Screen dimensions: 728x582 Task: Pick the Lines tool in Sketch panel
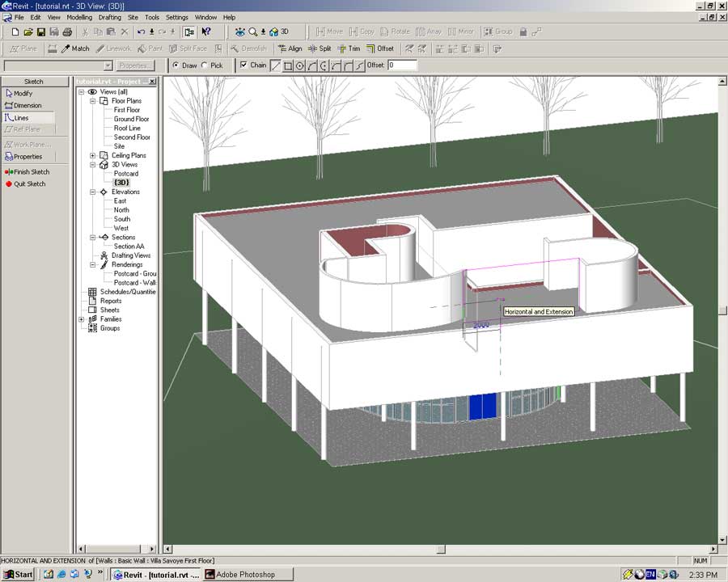[28, 118]
